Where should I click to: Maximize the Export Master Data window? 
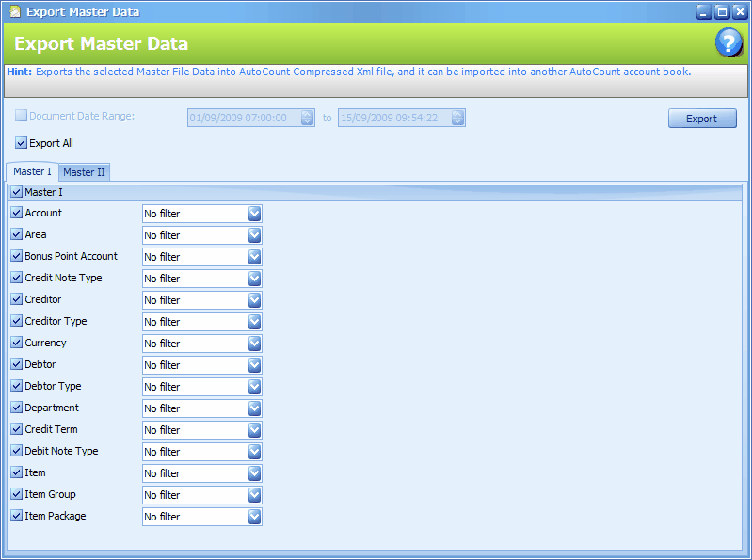[x=722, y=11]
